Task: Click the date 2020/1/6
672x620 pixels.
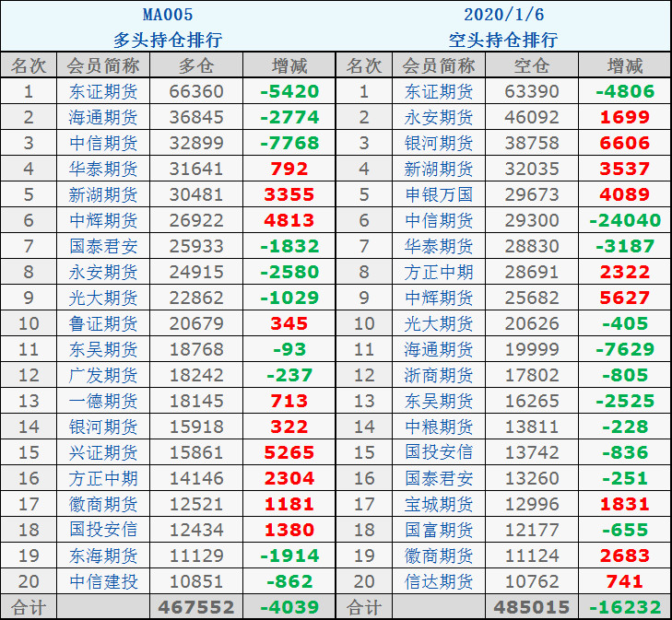Action: [x=503, y=15]
